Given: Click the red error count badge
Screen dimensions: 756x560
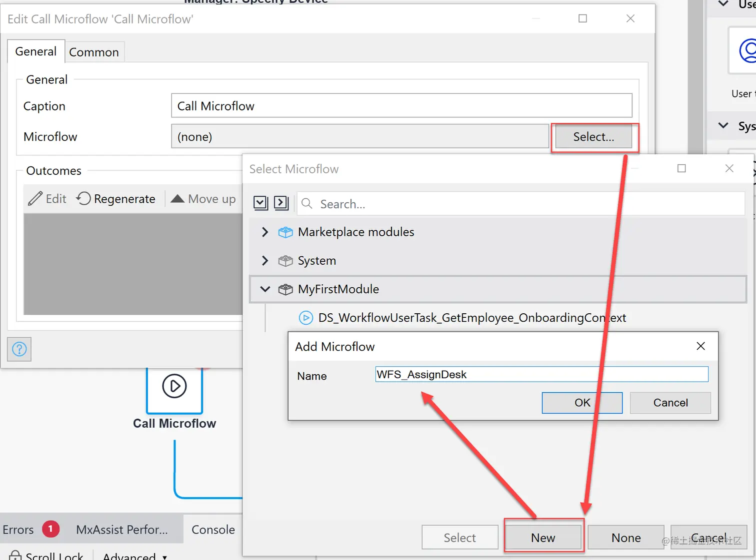Looking at the screenshot, I should pyautogui.click(x=50, y=529).
